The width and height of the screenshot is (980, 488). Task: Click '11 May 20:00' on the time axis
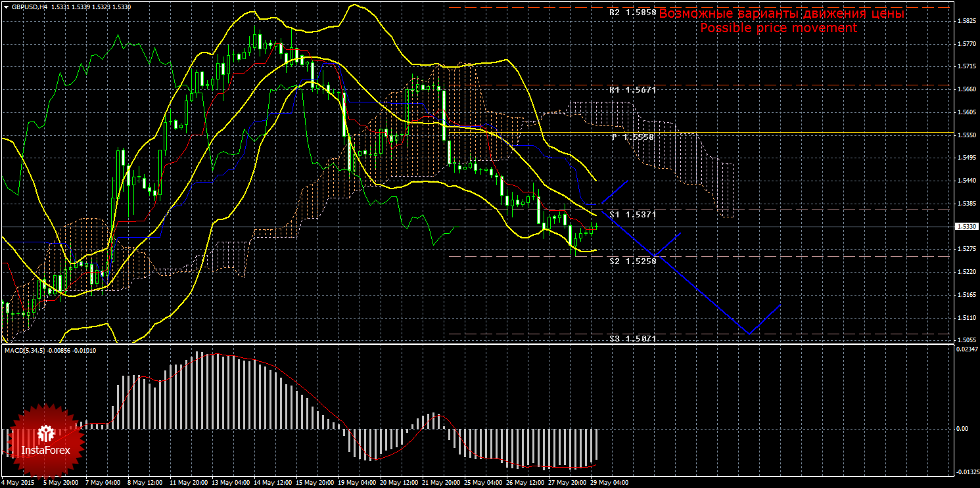(188, 483)
